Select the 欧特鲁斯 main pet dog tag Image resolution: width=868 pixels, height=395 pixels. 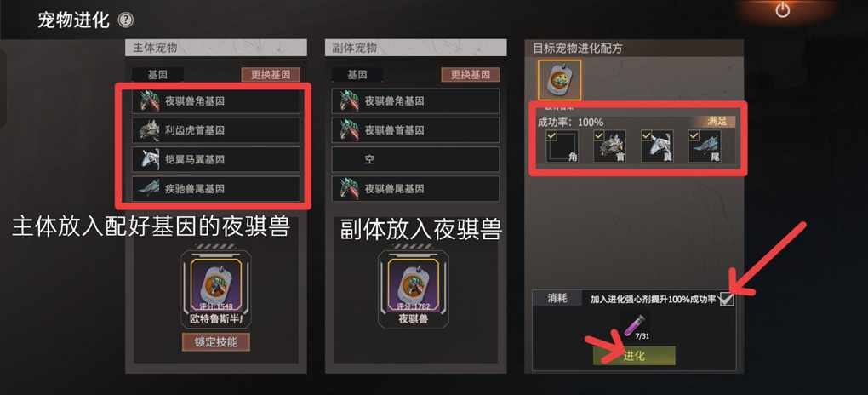(x=215, y=284)
